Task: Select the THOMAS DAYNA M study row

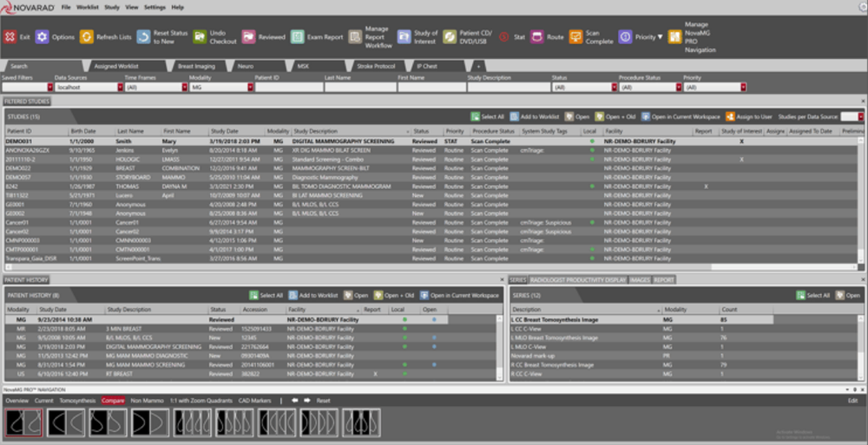Action: [431, 187]
